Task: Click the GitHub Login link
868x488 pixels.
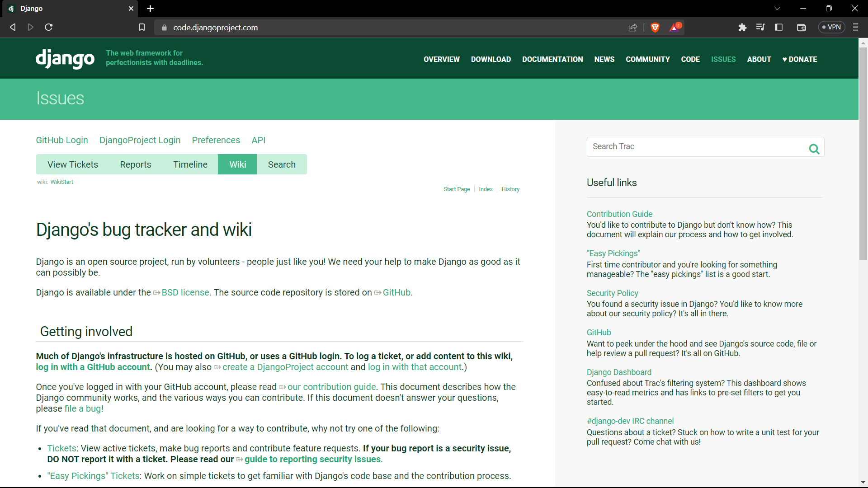Action: (x=61, y=140)
